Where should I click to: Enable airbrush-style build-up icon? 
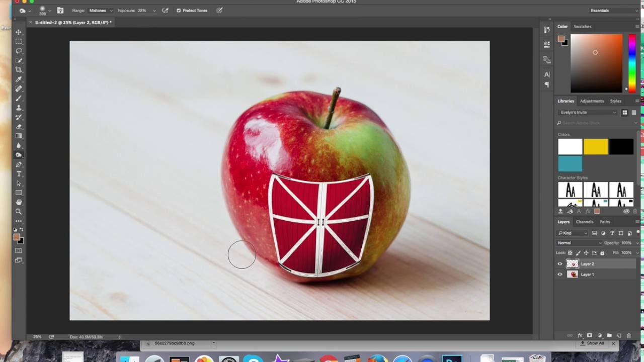click(165, 10)
